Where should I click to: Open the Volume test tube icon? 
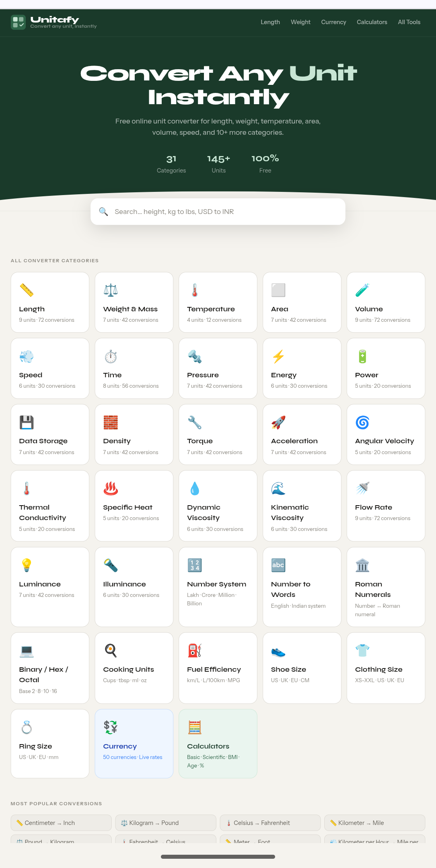click(x=362, y=290)
